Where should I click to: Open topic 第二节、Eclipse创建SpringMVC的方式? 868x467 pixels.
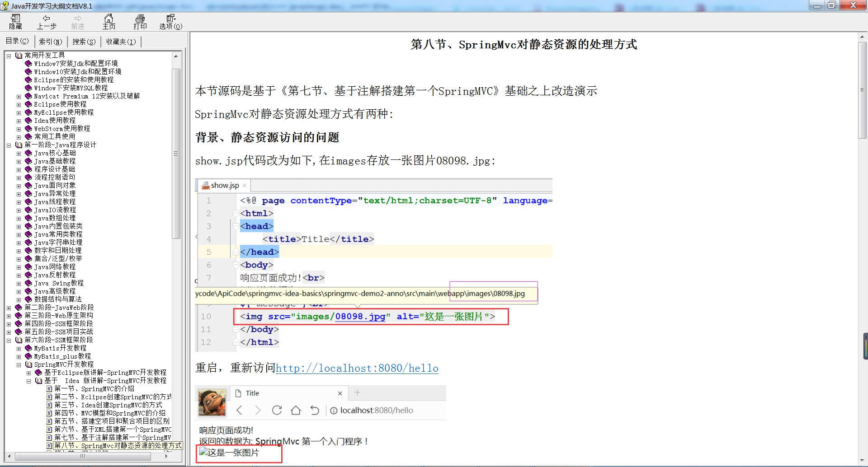pyautogui.click(x=113, y=397)
